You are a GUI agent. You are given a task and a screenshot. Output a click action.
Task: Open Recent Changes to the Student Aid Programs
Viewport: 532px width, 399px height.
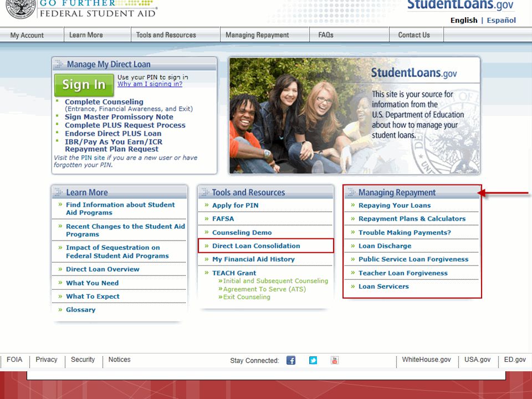coord(126,231)
